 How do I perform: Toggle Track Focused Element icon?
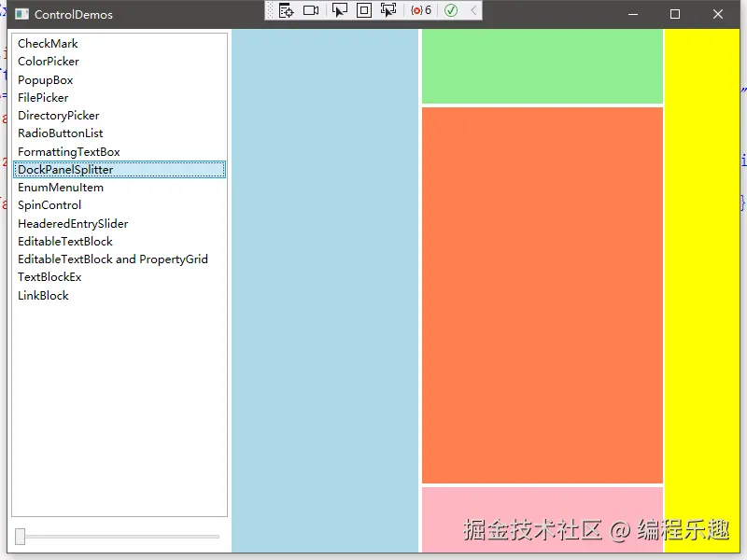point(388,10)
